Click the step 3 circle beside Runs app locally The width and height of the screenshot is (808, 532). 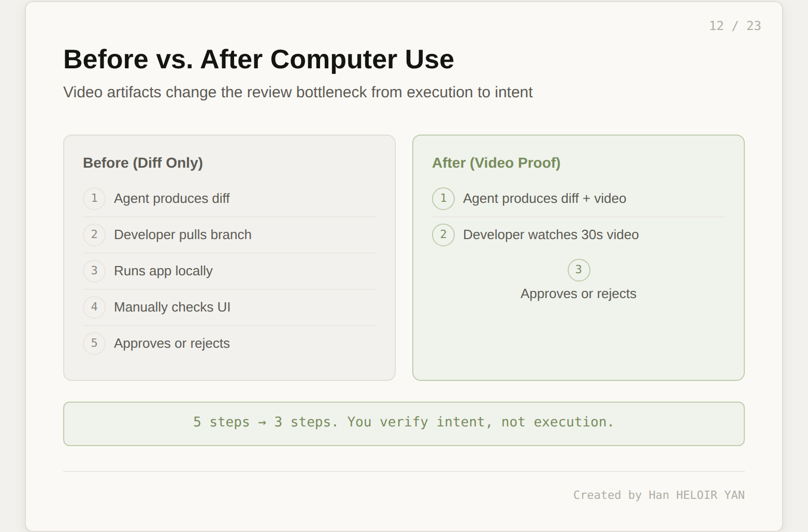click(94, 271)
